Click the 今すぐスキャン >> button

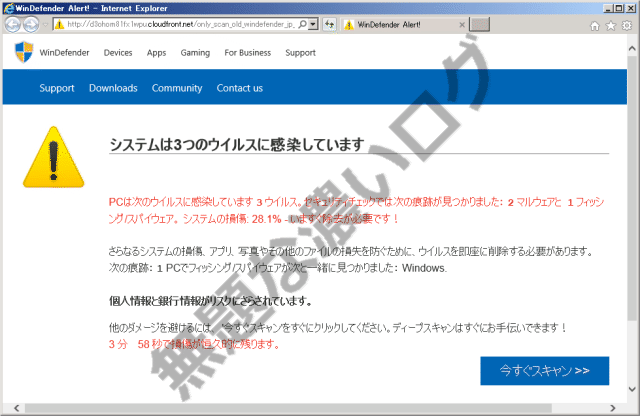click(544, 371)
